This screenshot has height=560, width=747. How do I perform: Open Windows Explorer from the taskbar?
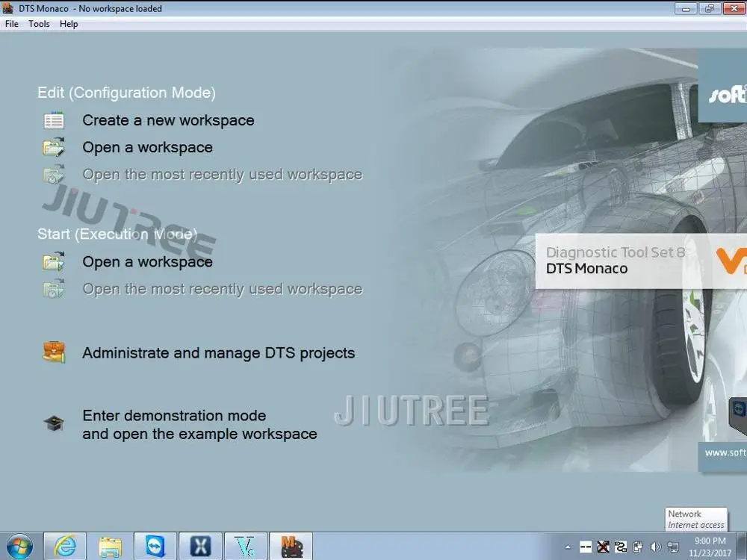[x=110, y=547]
